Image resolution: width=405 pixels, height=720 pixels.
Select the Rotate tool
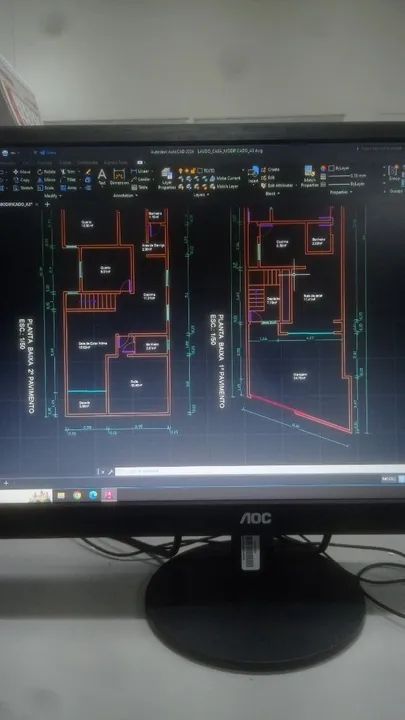(46, 172)
